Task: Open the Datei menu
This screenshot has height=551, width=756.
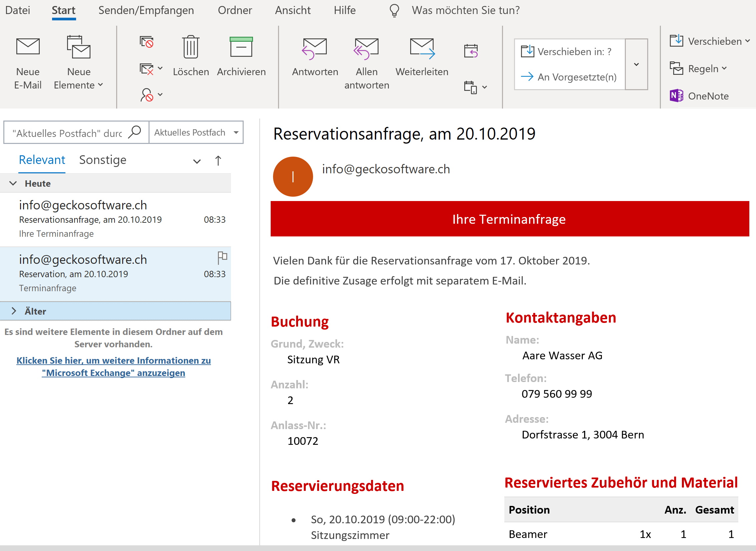Action: [x=18, y=10]
